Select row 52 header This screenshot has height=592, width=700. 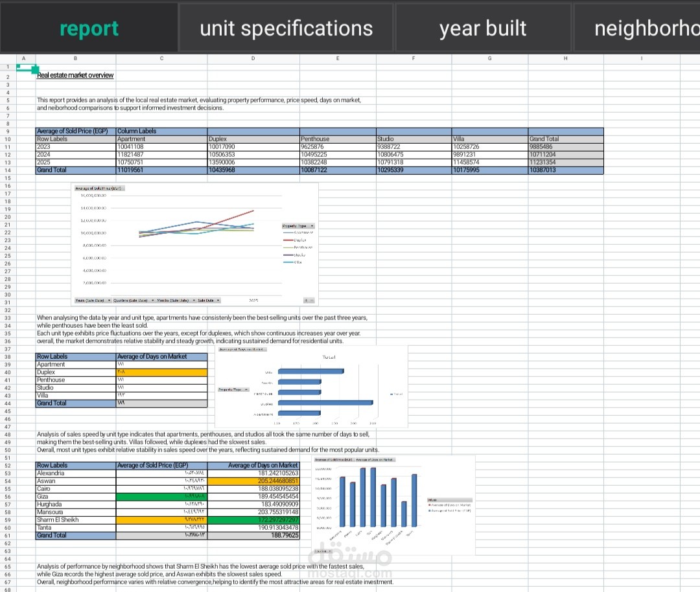8,466
